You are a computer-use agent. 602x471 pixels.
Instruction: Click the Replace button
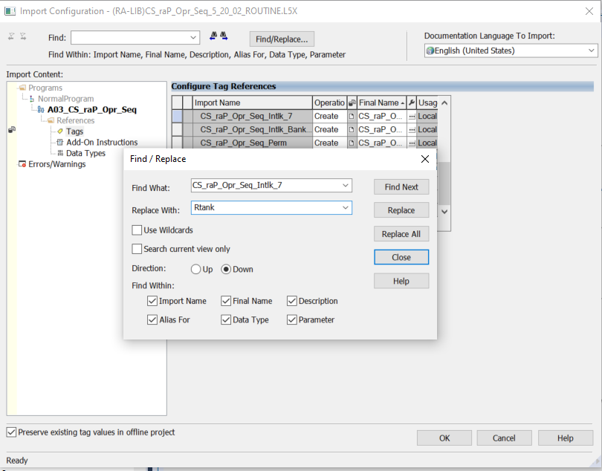pos(401,210)
